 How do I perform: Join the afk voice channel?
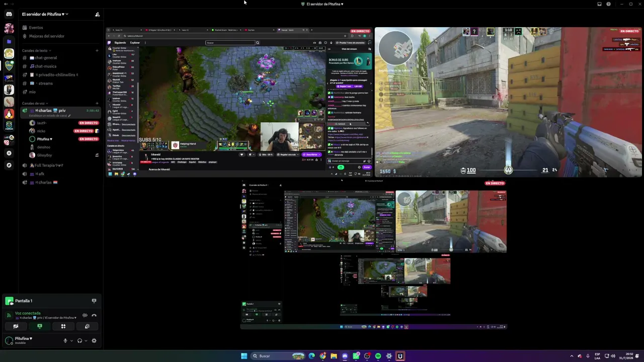tap(60, 174)
